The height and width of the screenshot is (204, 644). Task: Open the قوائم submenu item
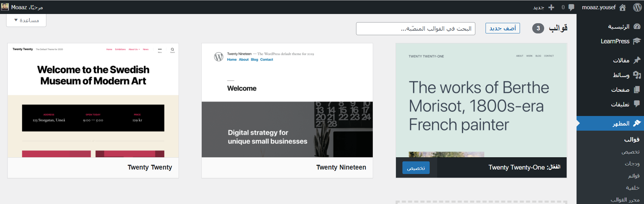634,176
